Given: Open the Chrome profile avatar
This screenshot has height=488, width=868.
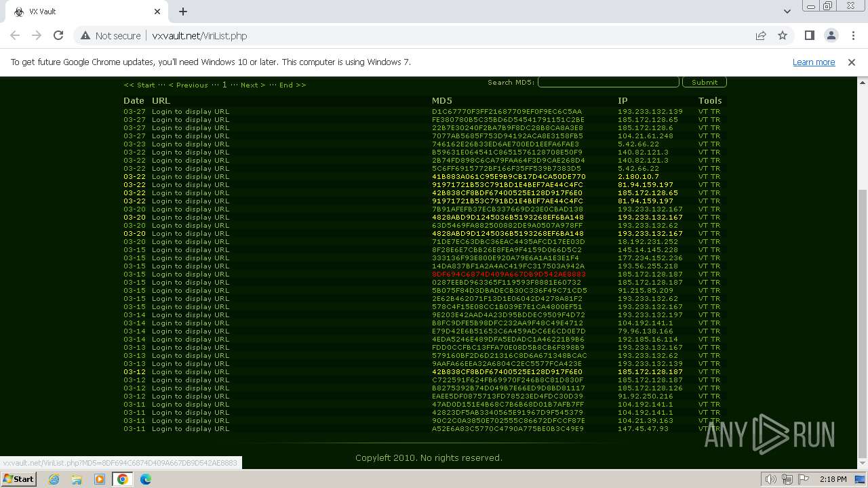Looking at the screenshot, I should [831, 36].
